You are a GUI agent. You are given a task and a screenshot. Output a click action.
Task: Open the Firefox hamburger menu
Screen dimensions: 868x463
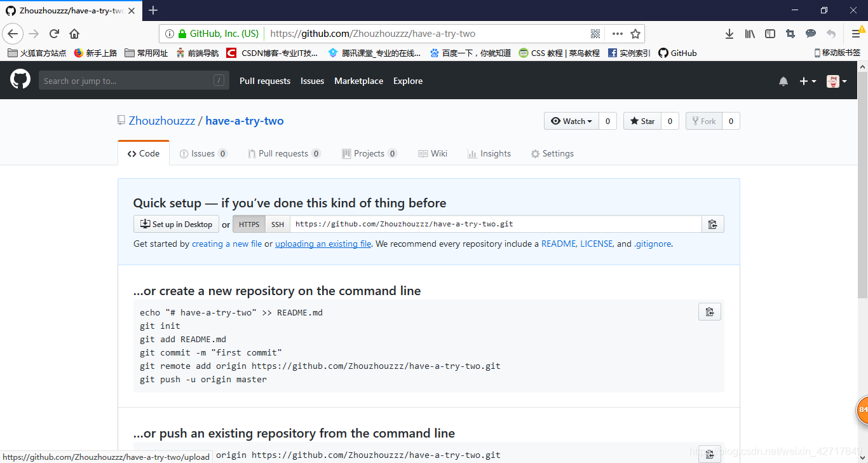coord(856,34)
